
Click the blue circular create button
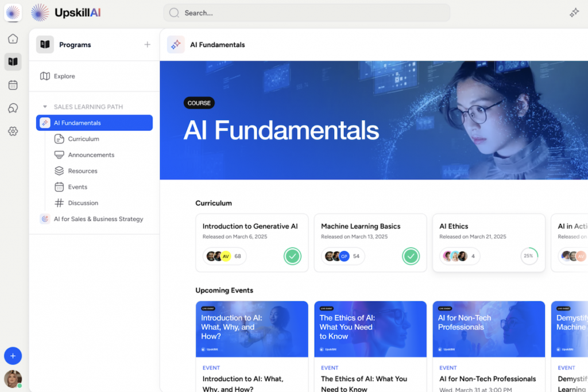[13, 356]
